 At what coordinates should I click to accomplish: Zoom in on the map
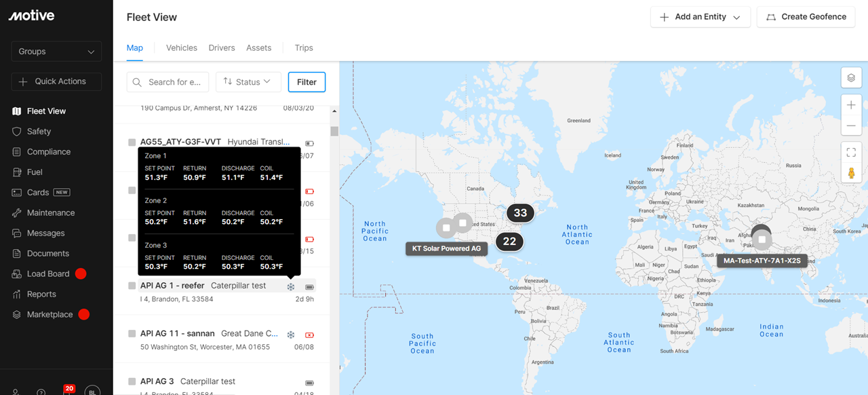851,105
